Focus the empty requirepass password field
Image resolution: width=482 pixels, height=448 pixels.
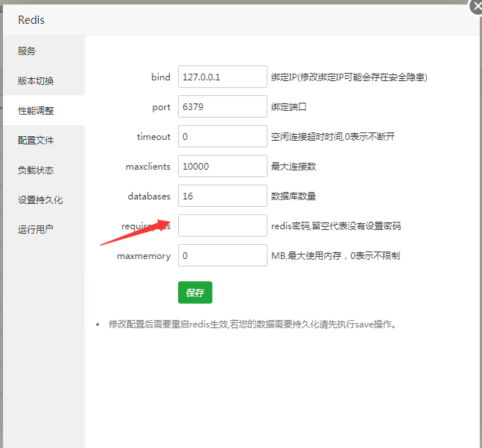223,225
